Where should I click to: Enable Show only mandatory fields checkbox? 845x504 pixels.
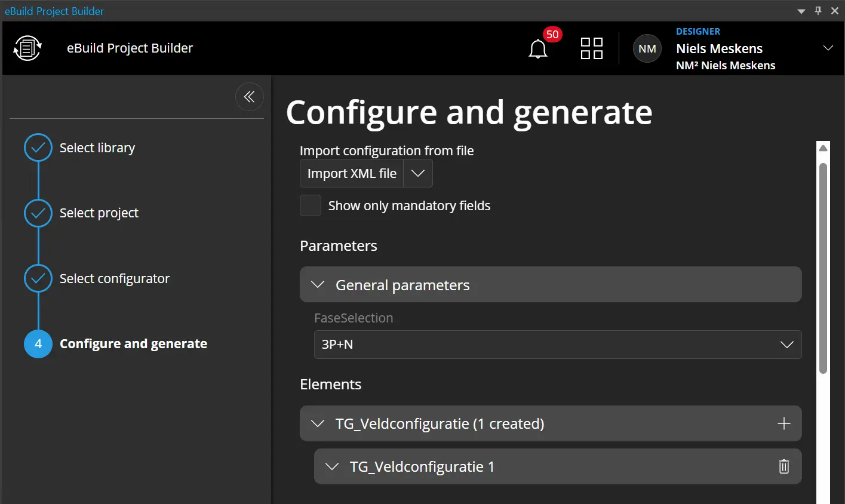pos(311,206)
